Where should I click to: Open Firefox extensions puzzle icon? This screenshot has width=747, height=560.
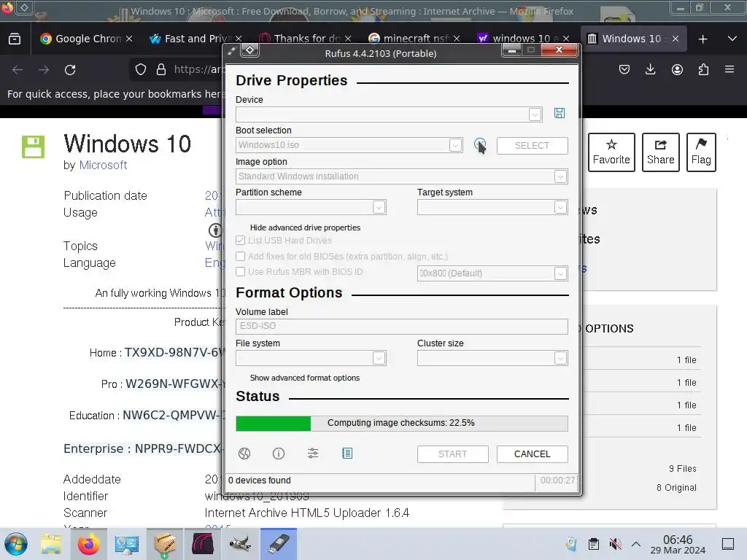(703, 69)
